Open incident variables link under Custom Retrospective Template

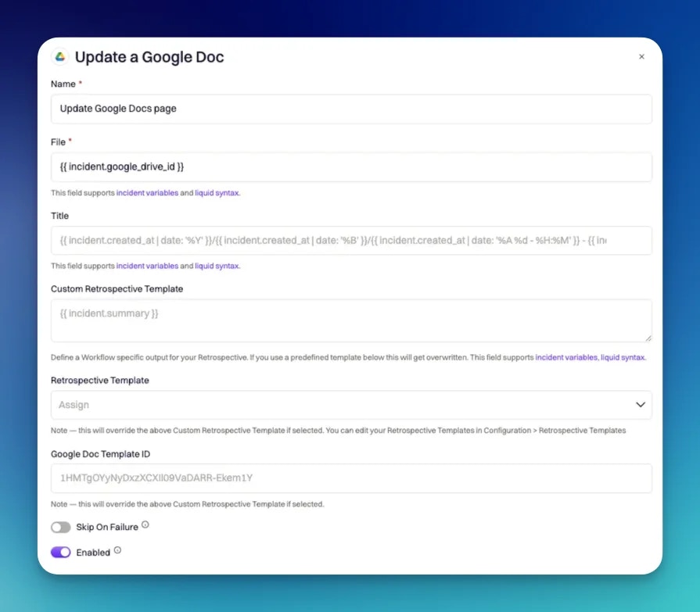click(x=566, y=357)
